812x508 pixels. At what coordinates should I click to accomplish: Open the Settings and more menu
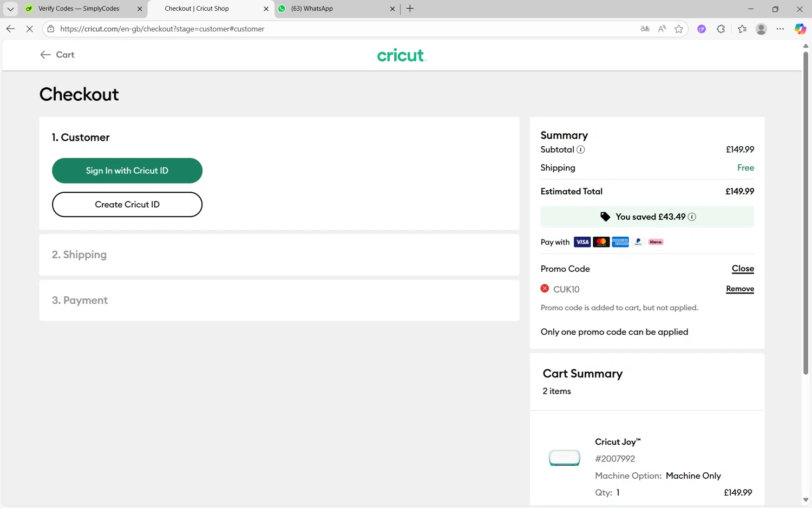[x=780, y=29]
